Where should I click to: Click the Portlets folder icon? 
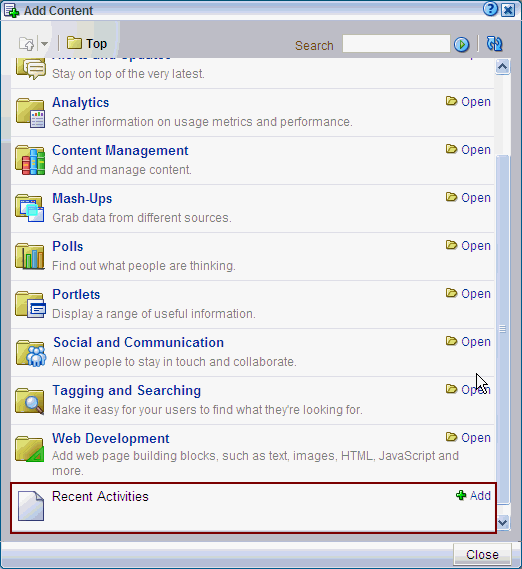[x=30, y=304]
